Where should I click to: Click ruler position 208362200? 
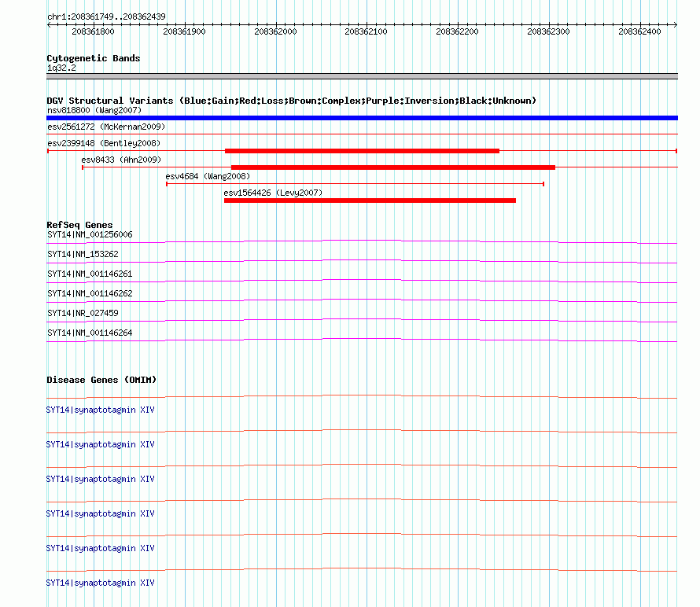[457, 31]
